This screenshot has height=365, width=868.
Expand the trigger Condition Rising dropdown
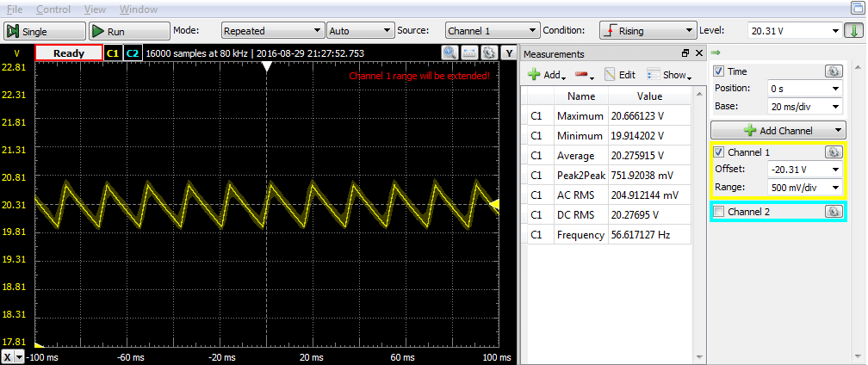647,30
